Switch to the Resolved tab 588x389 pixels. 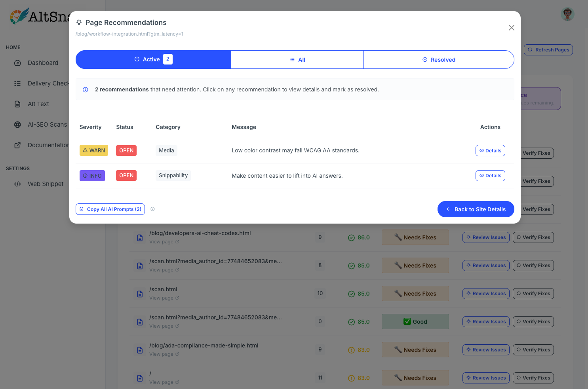click(439, 59)
